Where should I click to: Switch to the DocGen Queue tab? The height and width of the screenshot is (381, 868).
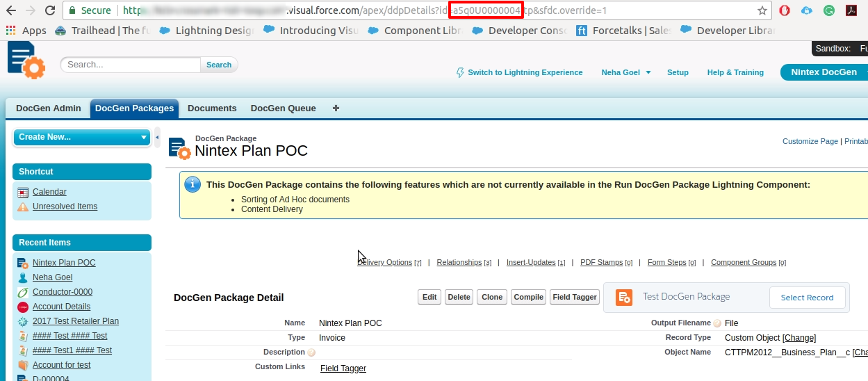tap(283, 108)
